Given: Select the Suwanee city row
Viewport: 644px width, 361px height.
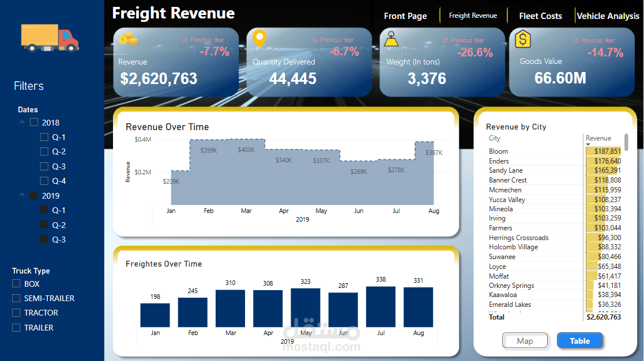Looking at the screenshot, I should click(555, 257).
